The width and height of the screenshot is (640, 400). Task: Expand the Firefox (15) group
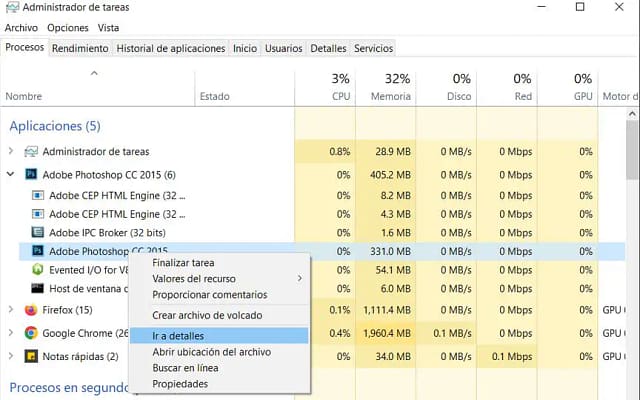tap(11, 310)
